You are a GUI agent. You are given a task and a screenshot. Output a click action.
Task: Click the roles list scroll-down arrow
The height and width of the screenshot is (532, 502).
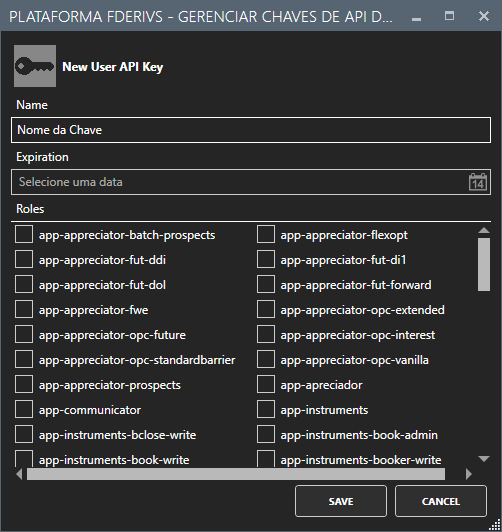click(484, 459)
